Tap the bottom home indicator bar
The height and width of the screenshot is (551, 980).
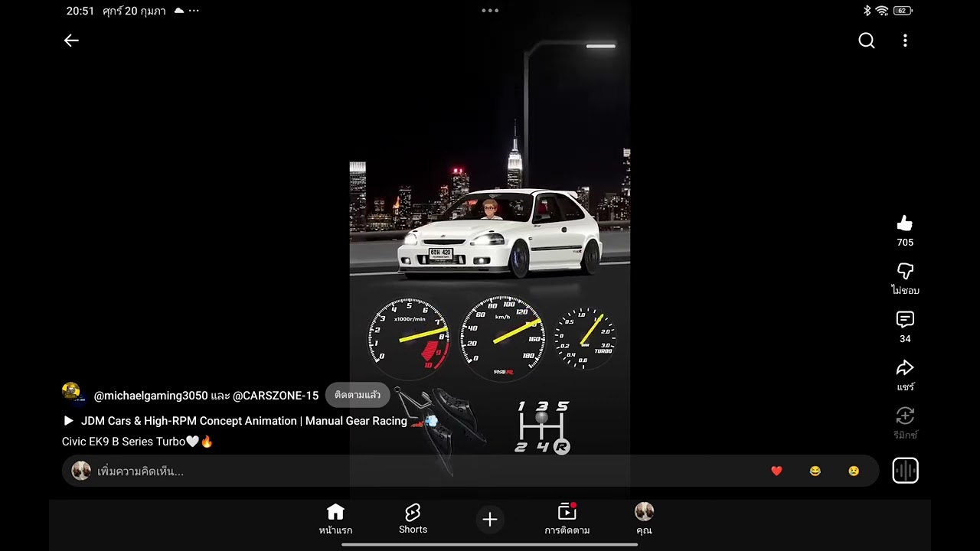pyautogui.click(x=490, y=545)
